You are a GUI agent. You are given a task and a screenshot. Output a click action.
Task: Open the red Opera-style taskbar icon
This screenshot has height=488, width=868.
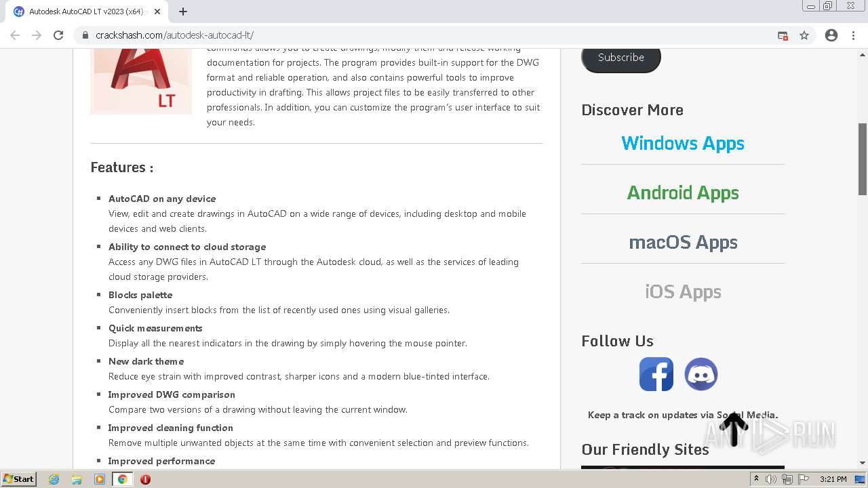click(x=145, y=479)
